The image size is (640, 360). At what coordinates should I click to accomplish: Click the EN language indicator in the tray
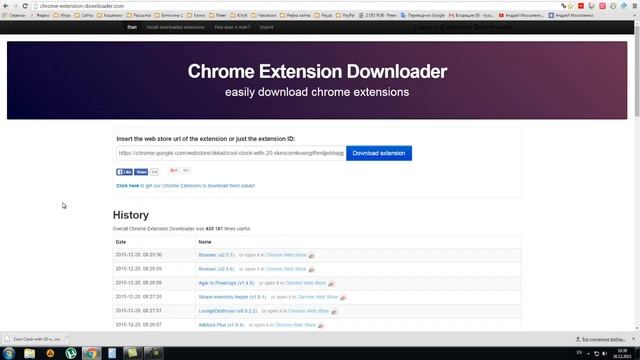click(579, 353)
